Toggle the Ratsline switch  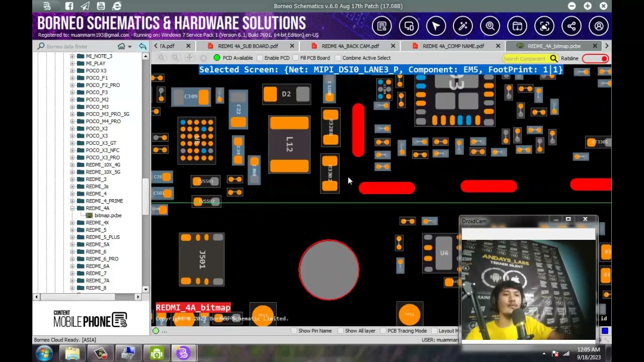click(596, 59)
